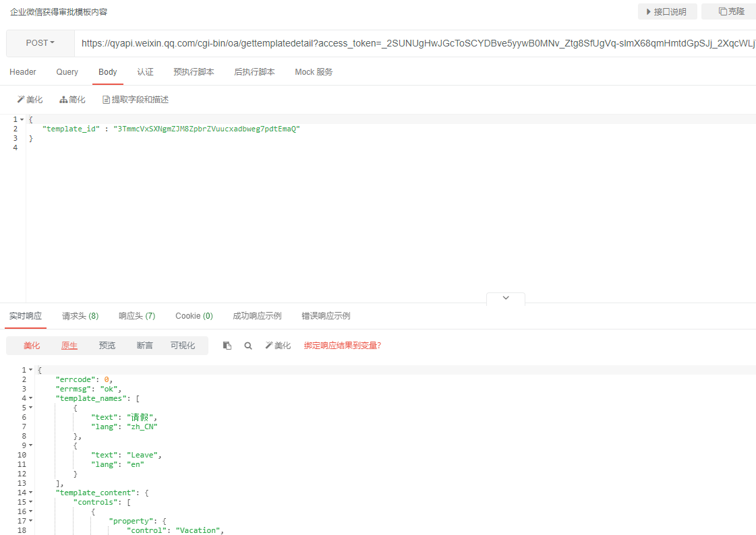This screenshot has height=535, width=756.
Task: Select 原生 raw response view
Action: coord(69,345)
